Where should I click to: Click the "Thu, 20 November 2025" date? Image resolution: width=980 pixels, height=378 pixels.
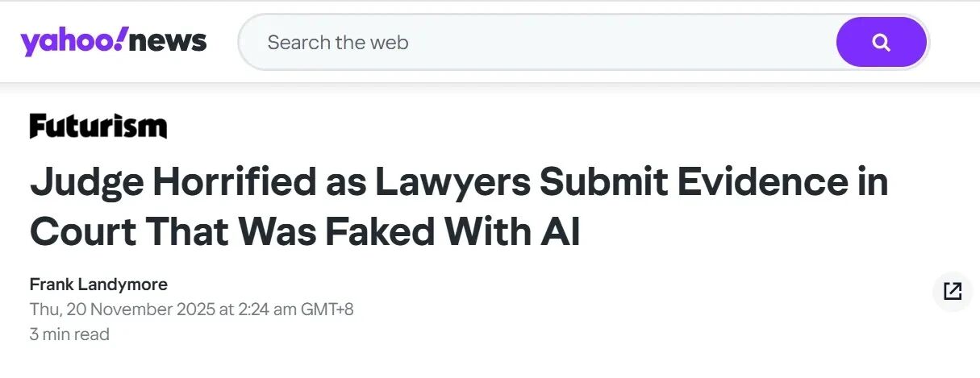[121, 309]
